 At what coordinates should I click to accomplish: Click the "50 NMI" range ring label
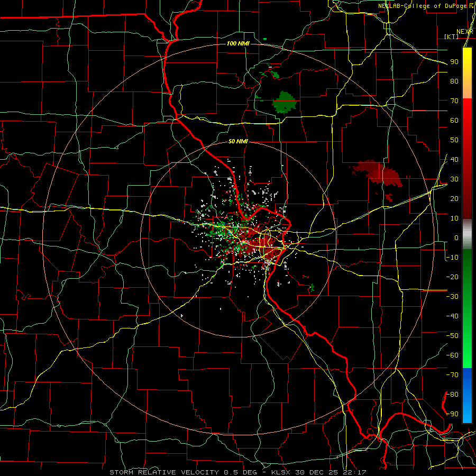[x=239, y=141]
